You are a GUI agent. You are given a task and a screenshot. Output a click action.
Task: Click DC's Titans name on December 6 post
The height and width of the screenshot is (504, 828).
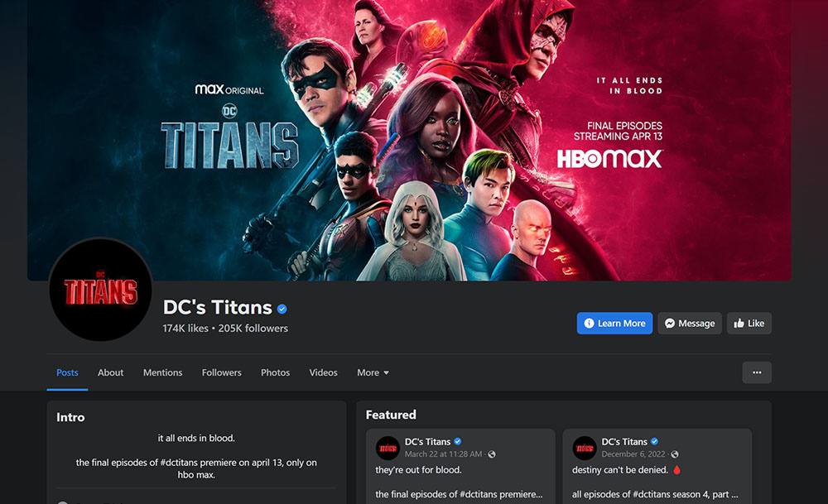coord(624,442)
